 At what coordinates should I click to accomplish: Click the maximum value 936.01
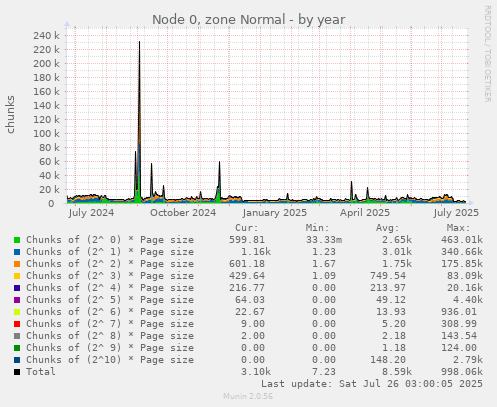(459, 312)
